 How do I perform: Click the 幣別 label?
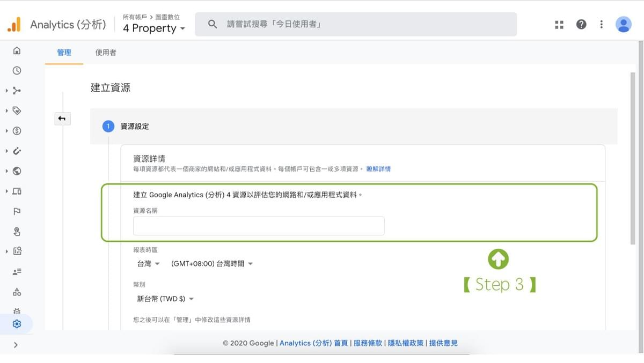tap(139, 285)
